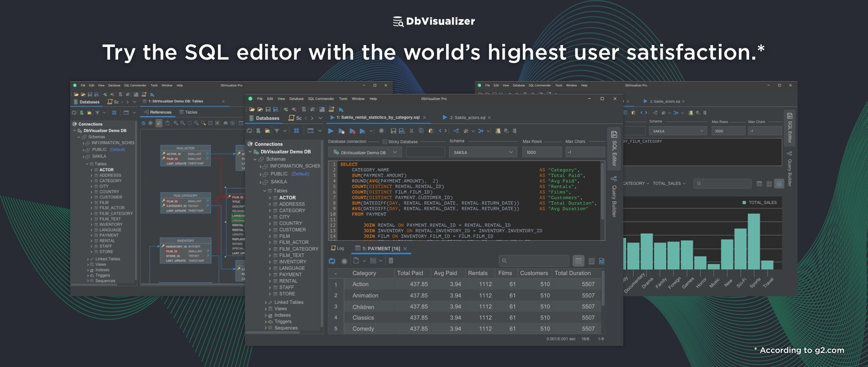Zoom in icon in References graph toolbar
The image size is (868, 367).
point(176,123)
